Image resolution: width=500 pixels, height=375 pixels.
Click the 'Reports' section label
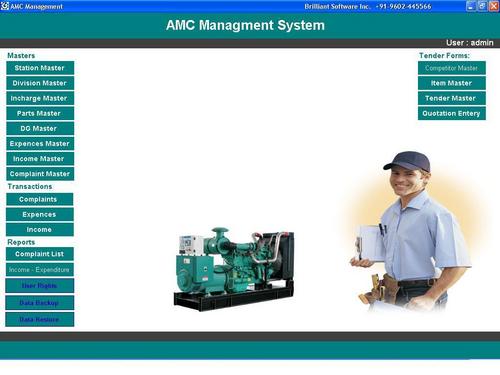(21, 242)
